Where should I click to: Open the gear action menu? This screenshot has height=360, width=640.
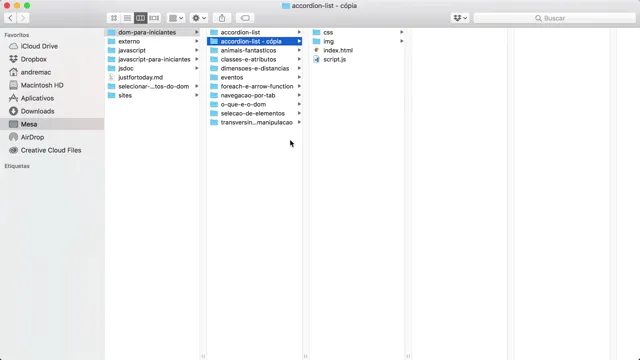tap(199, 18)
